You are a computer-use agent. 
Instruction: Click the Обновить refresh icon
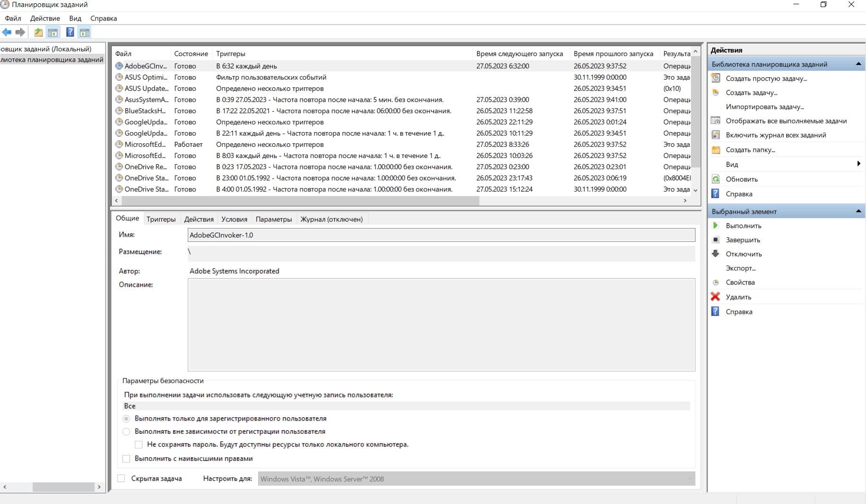click(716, 179)
